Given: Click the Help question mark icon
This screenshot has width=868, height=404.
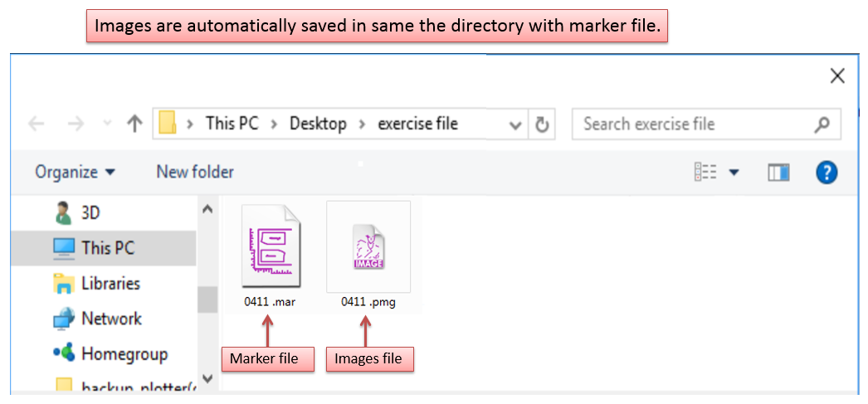Looking at the screenshot, I should click(827, 173).
